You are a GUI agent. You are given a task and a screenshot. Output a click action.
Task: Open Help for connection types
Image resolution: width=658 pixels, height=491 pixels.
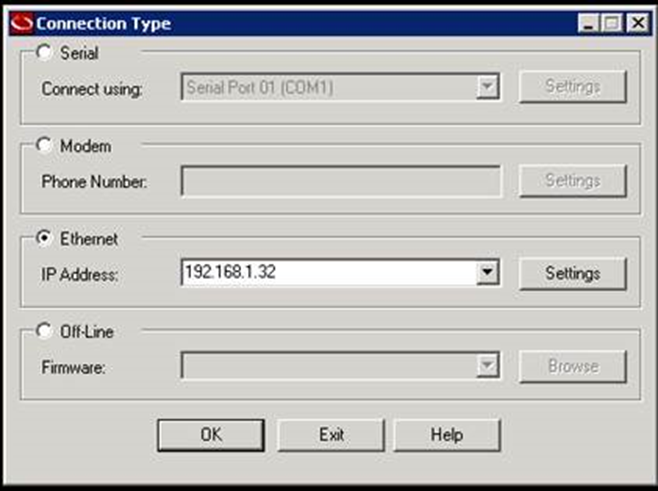pos(446,435)
